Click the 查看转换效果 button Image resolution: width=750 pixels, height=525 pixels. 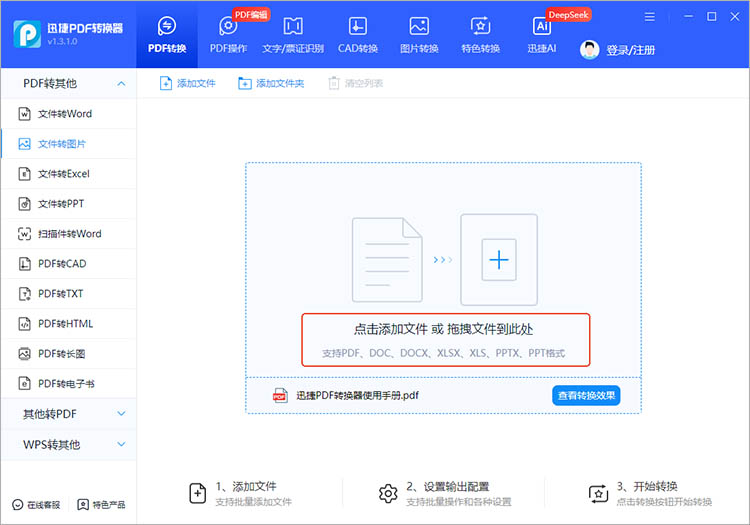586,395
